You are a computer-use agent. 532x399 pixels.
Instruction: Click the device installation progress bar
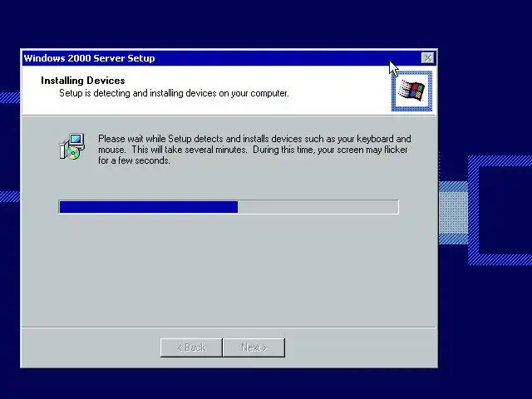pyautogui.click(x=229, y=207)
